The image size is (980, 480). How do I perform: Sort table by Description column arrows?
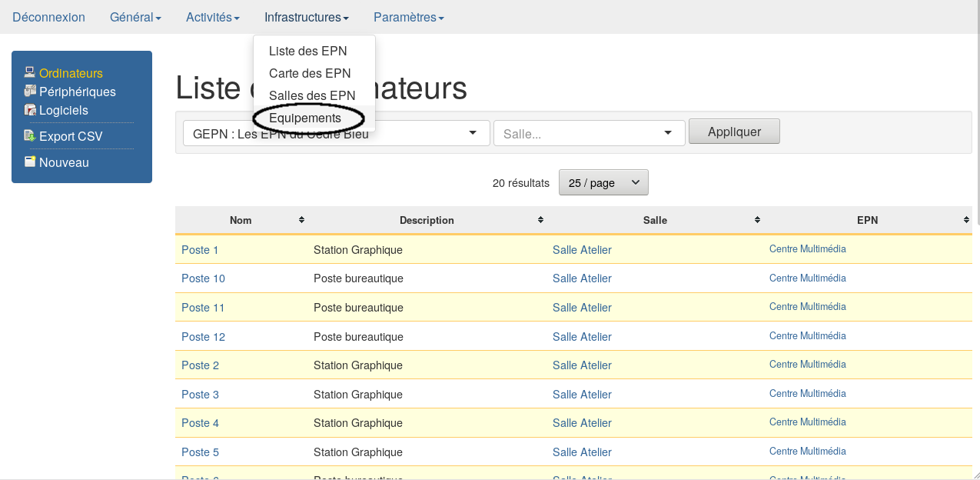[x=540, y=220]
